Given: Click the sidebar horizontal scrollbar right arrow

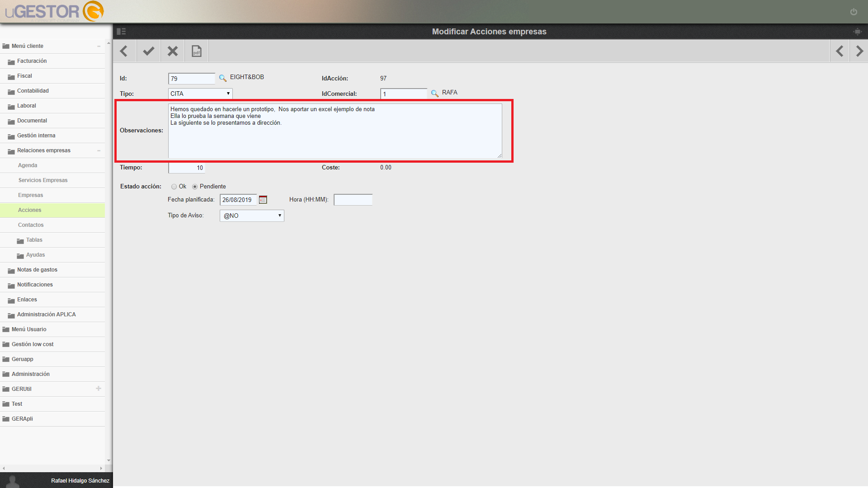Looking at the screenshot, I should click(101, 469).
